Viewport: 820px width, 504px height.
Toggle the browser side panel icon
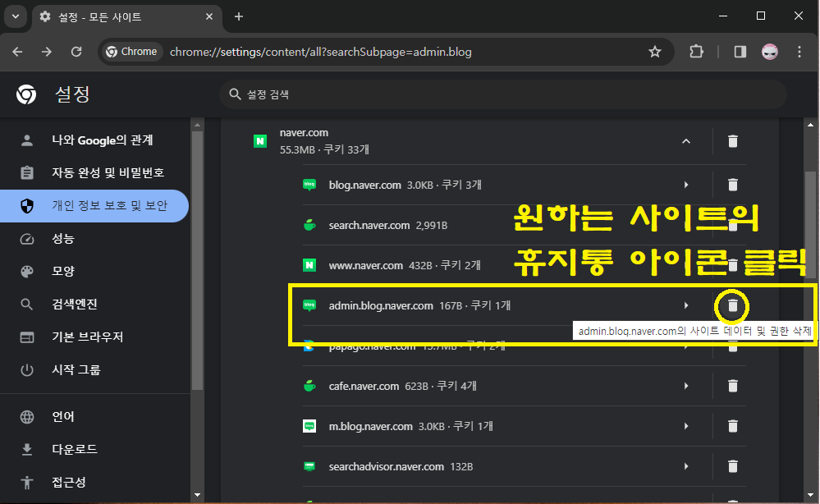click(740, 52)
